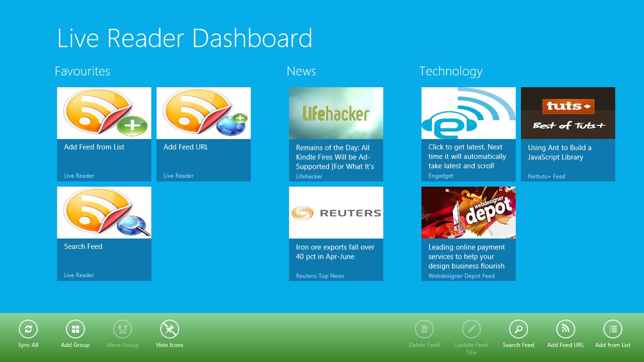This screenshot has width=644, height=362.
Task: Select the Favourites group header
Action: (83, 71)
